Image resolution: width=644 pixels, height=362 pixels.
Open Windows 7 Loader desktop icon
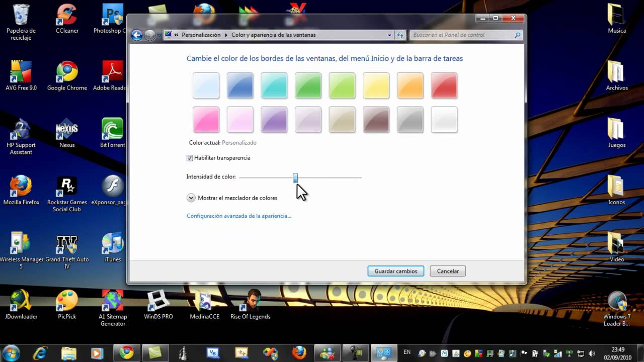point(617,309)
